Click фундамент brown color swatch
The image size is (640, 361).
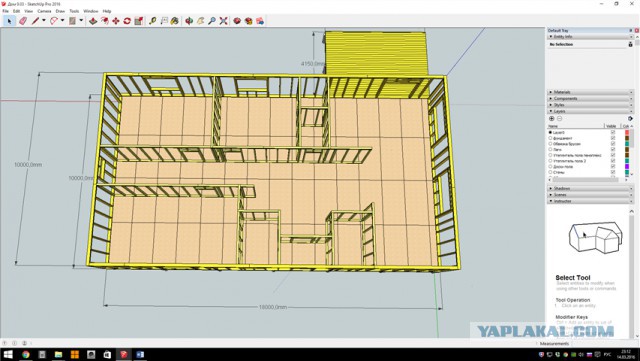627,138
